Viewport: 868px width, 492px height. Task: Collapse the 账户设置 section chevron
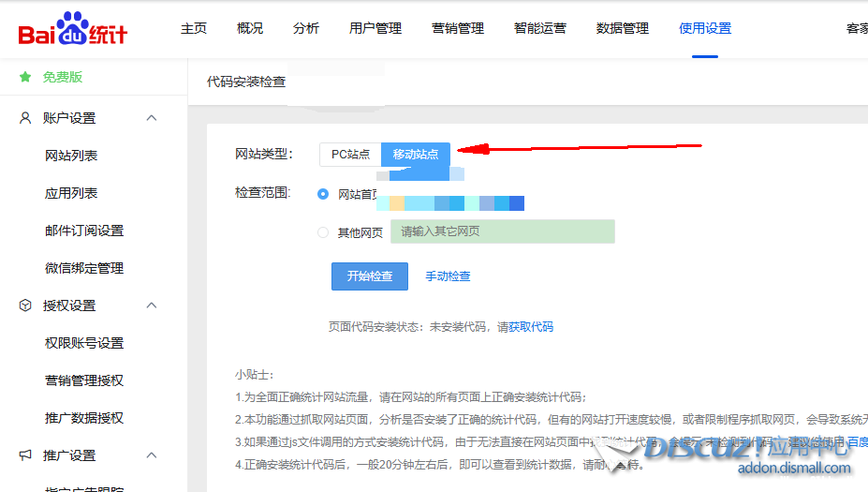(x=152, y=118)
